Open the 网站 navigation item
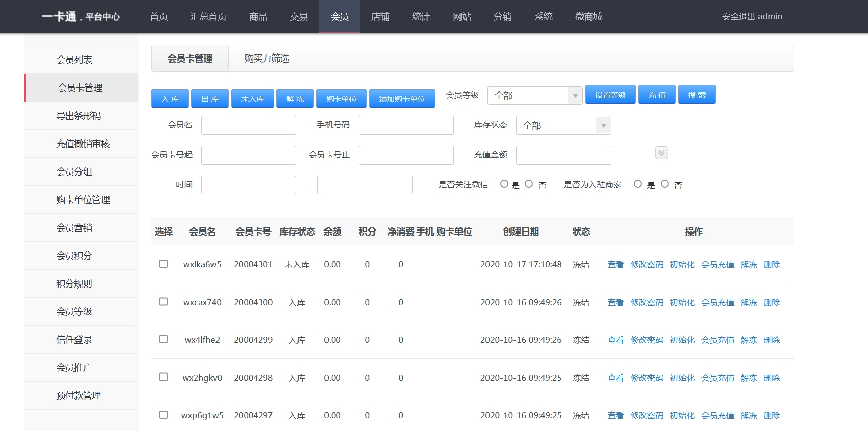This screenshot has width=868, height=431. point(462,16)
